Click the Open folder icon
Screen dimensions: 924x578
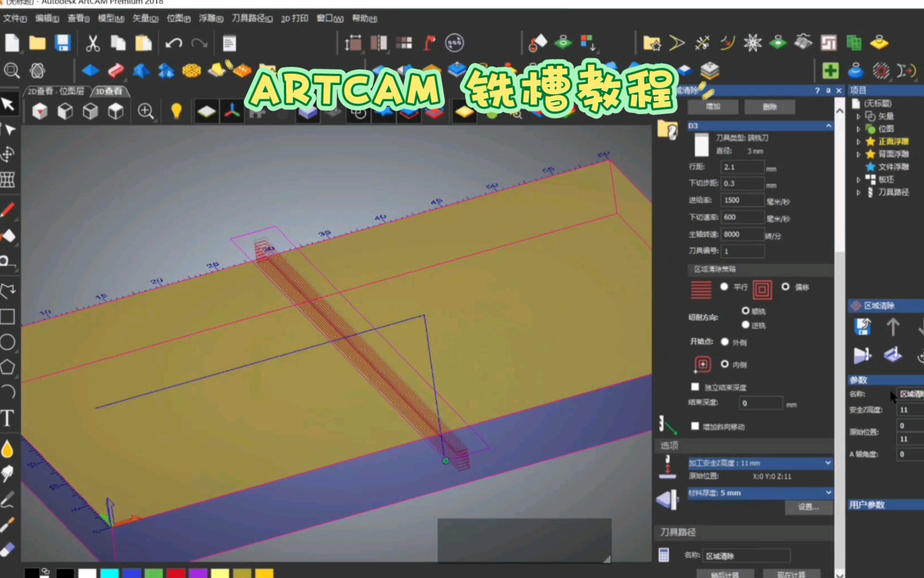[37, 43]
